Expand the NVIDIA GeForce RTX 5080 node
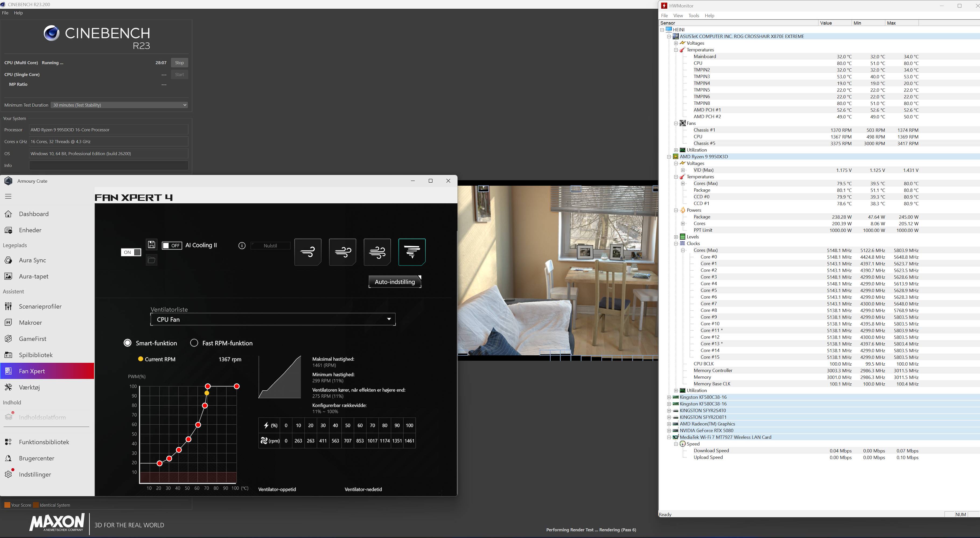This screenshot has width=980, height=538. pyautogui.click(x=669, y=430)
